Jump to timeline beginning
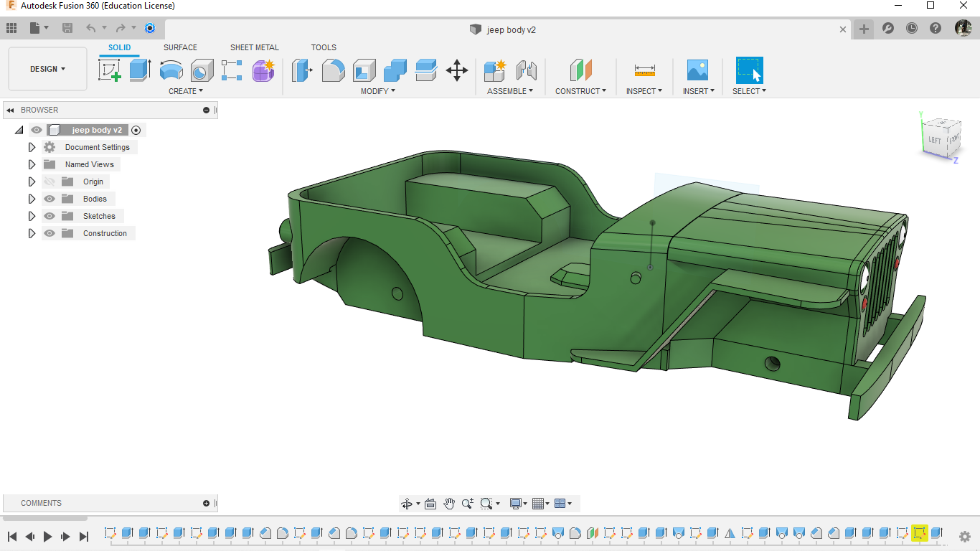980x551 pixels. pyautogui.click(x=12, y=536)
